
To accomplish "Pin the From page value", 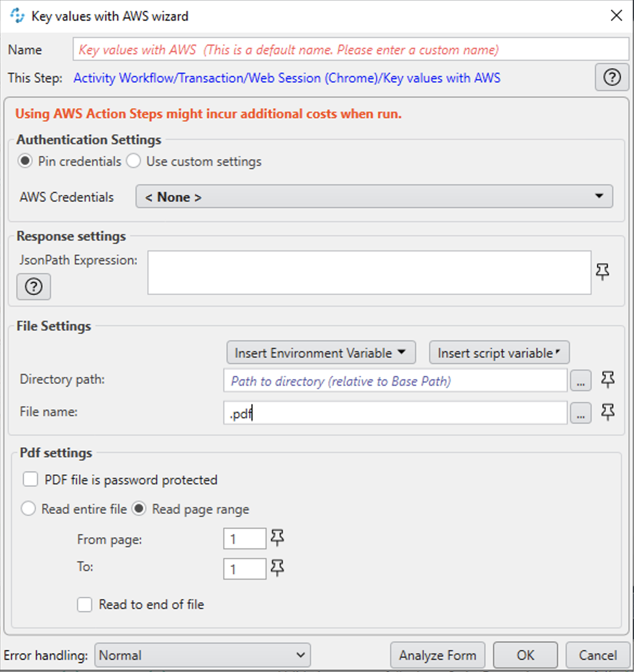I will [x=277, y=538].
